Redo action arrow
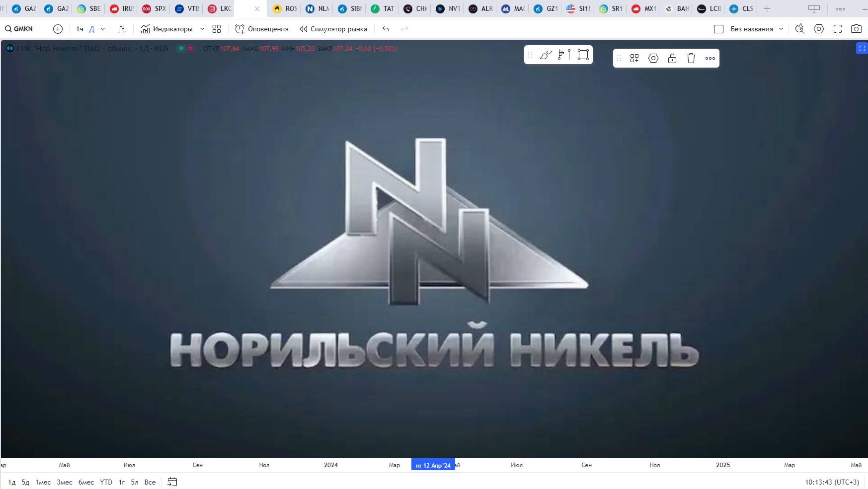 pos(404,29)
